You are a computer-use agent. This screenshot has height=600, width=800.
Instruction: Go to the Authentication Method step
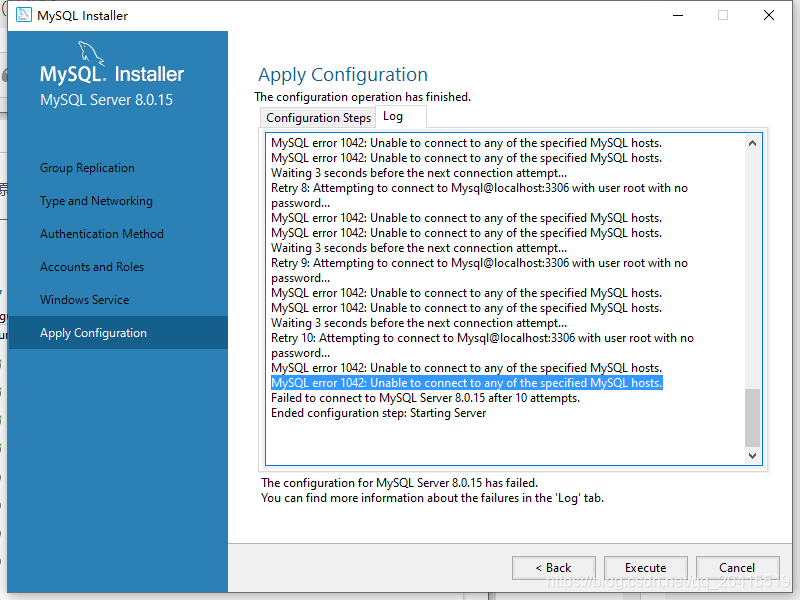[102, 234]
